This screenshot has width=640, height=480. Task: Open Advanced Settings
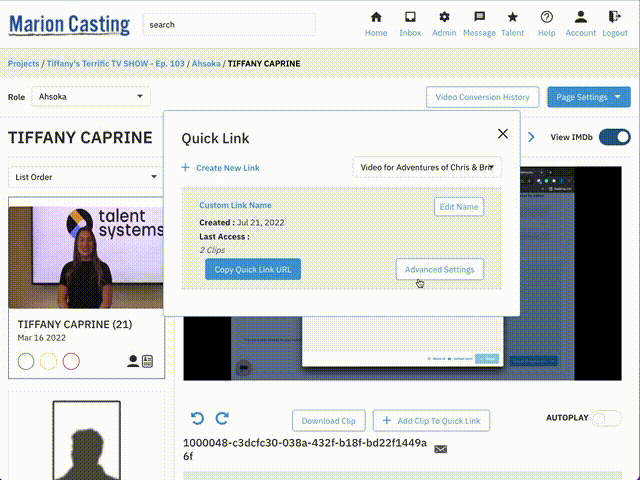tap(440, 269)
